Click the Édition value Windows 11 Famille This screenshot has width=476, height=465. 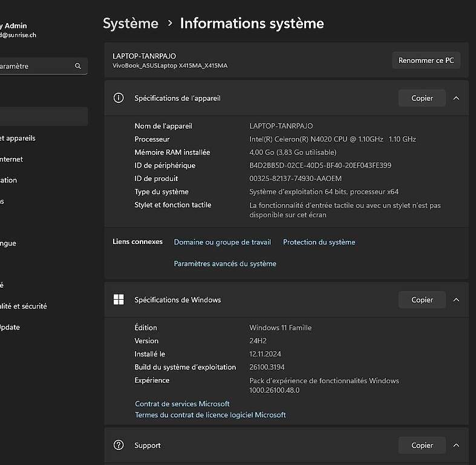click(281, 328)
